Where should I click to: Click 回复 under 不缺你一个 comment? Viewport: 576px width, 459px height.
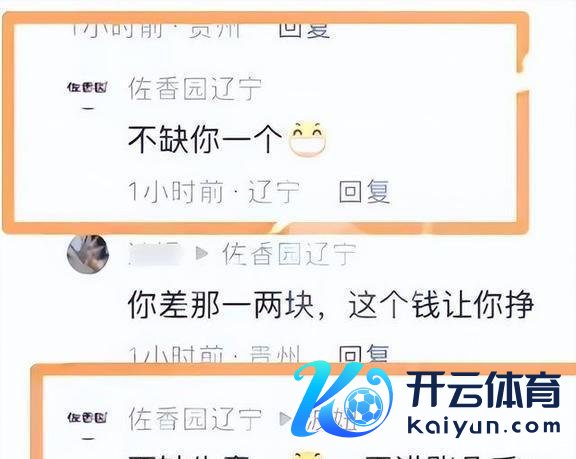pos(364,192)
